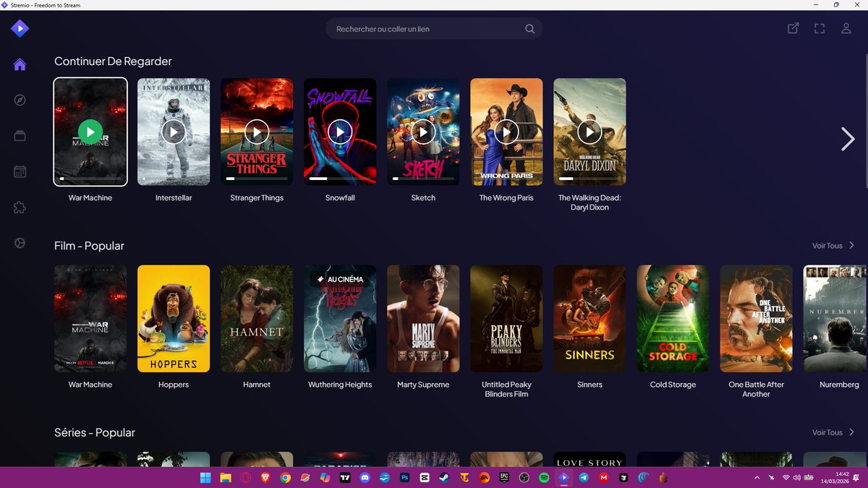Resume Interstellar with its play button
The image size is (868, 488).
click(174, 132)
